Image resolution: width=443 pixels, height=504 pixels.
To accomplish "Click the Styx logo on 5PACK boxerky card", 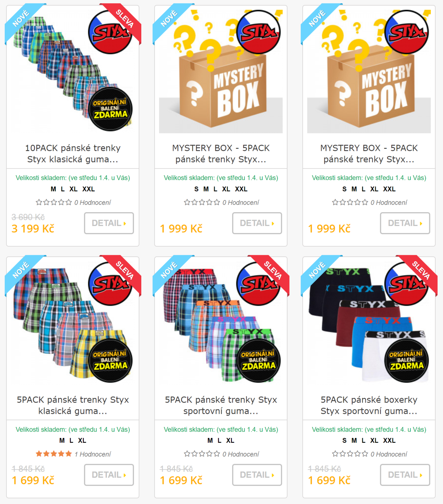I will coord(406,284).
